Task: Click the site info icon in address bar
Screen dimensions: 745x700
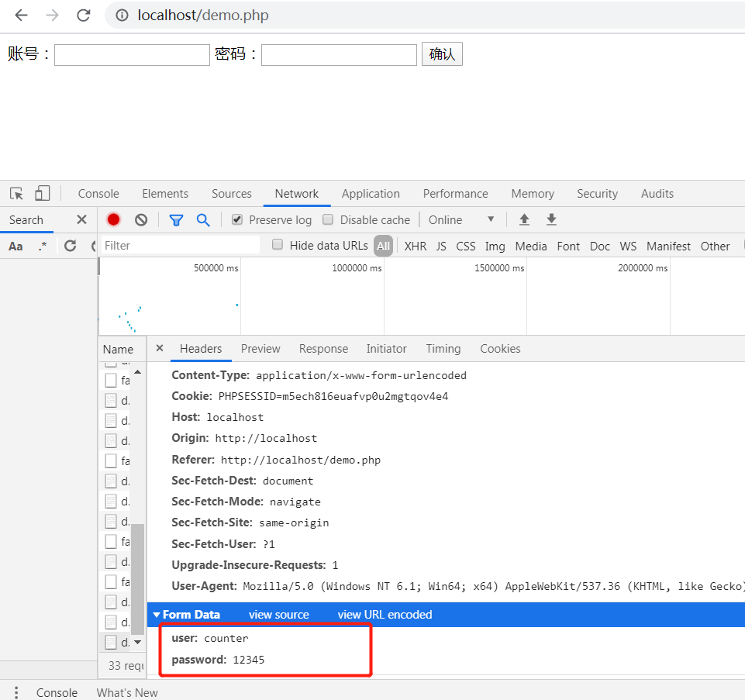Action: click(122, 16)
